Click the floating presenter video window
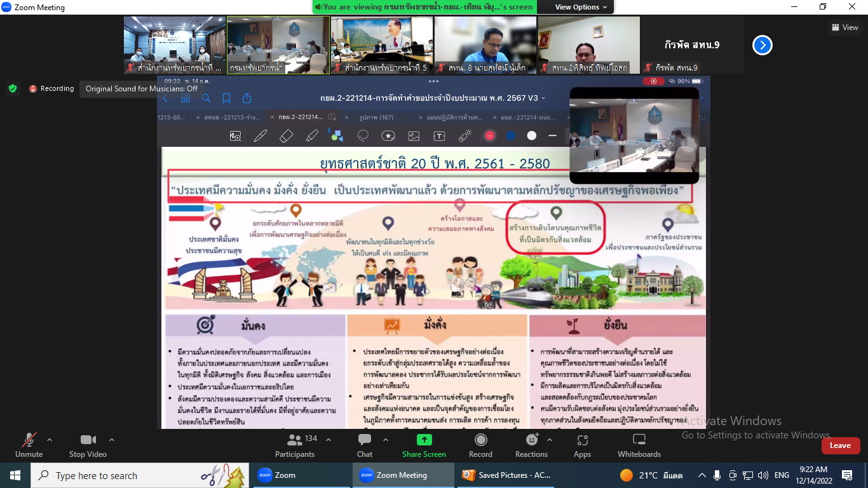This screenshot has width=868, height=488. point(634,135)
